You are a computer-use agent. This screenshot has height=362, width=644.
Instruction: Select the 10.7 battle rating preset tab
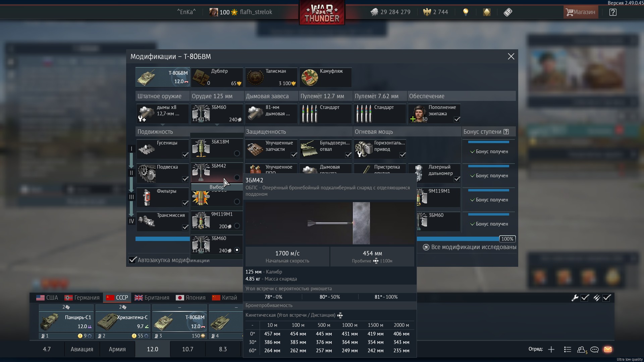[187, 349]
